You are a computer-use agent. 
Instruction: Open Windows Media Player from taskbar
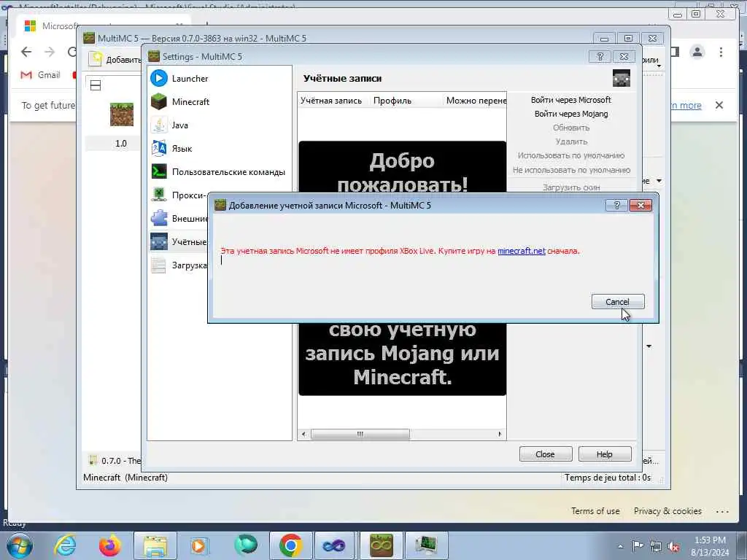tap(200, 545)
